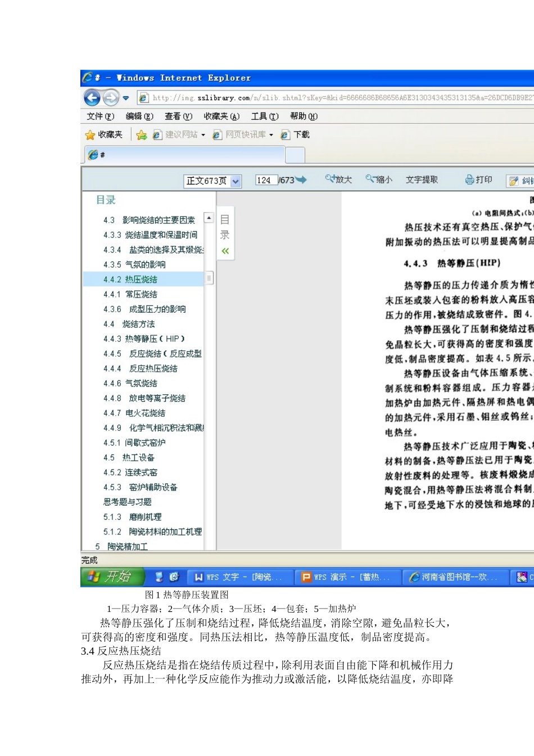Select 4.3.5 气氛的影响 entry
This screenshot has width=534, height=756.
pos(134,264)
